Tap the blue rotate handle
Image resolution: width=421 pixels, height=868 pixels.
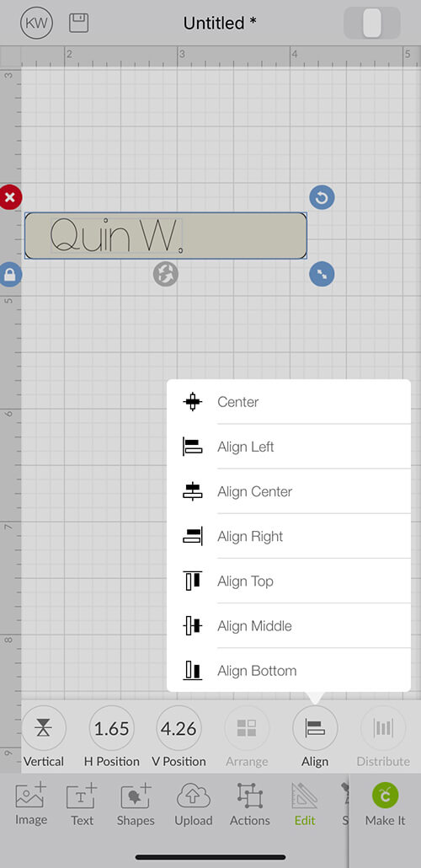[322, 198]
